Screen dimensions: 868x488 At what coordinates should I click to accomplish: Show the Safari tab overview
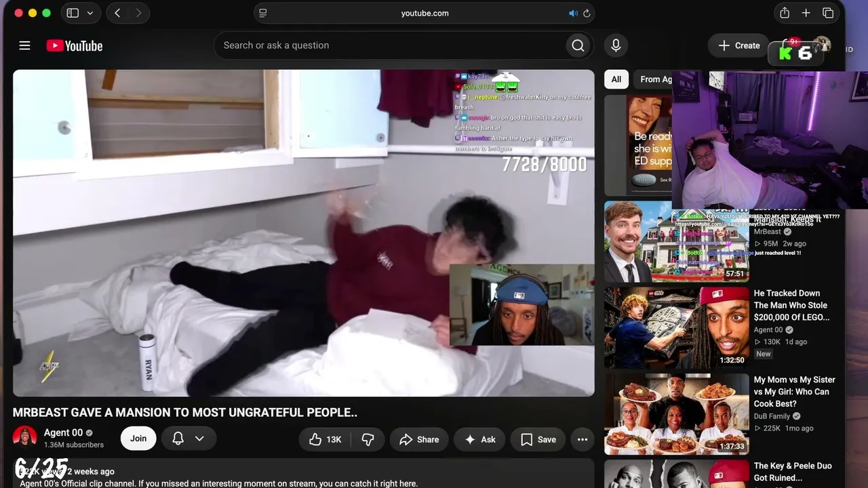coord(828,13)
